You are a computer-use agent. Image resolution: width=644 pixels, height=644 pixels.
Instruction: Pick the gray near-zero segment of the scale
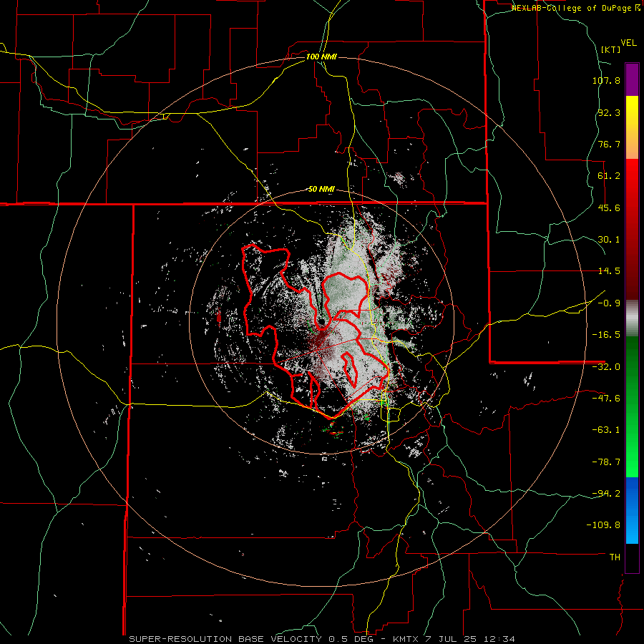click(x=632, y=318)
